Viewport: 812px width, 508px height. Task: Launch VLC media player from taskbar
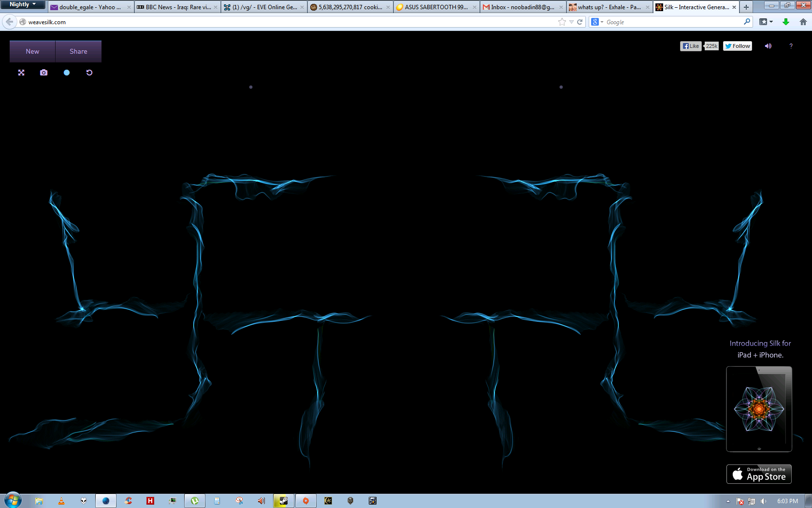61,501
